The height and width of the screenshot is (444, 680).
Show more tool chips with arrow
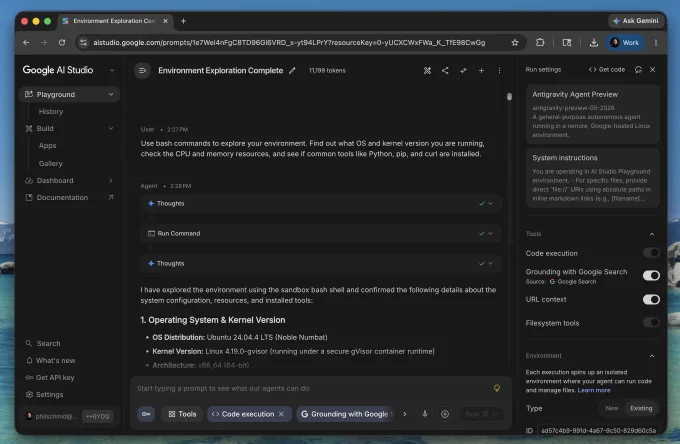[x=405, y=414]
